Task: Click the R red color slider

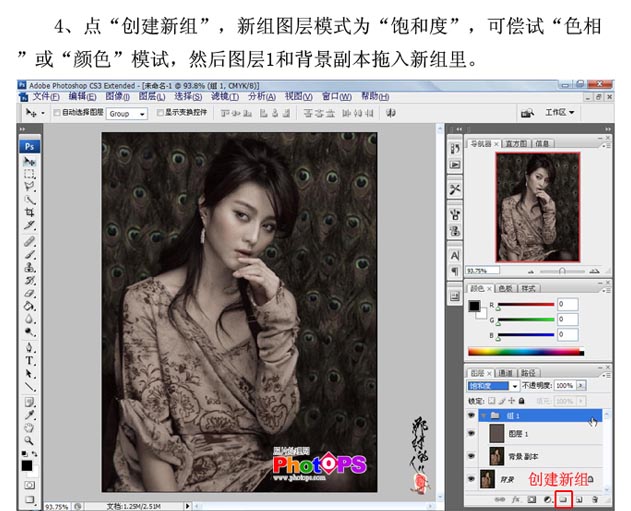Action: tap(526, 305)
